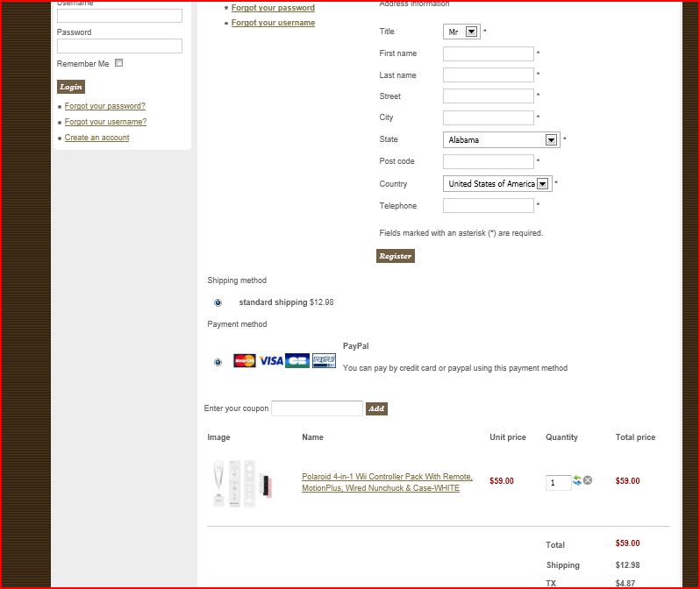Screen dimensions: 700x589
Task: Click the Add coupon button
Action: pos(376,408)
